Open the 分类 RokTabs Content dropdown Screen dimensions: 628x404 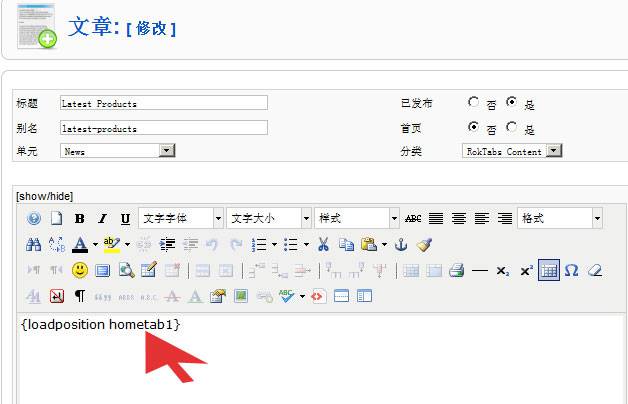click(512, 151)
